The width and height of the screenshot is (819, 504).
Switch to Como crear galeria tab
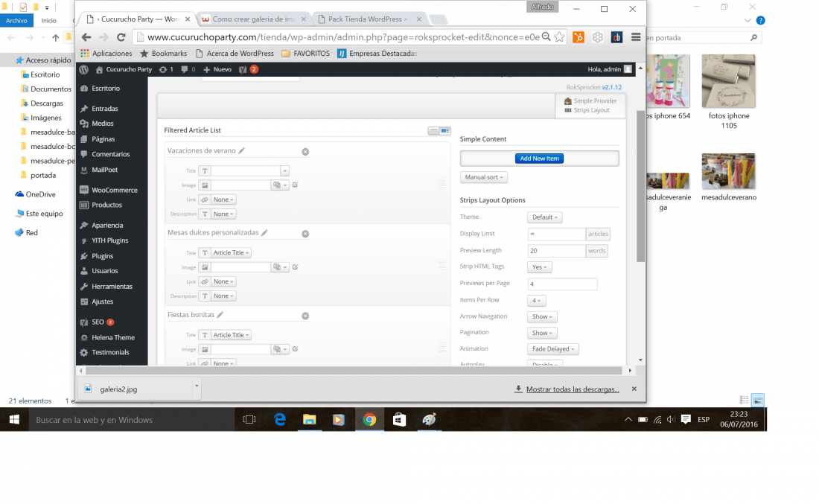tap(255, 19)
